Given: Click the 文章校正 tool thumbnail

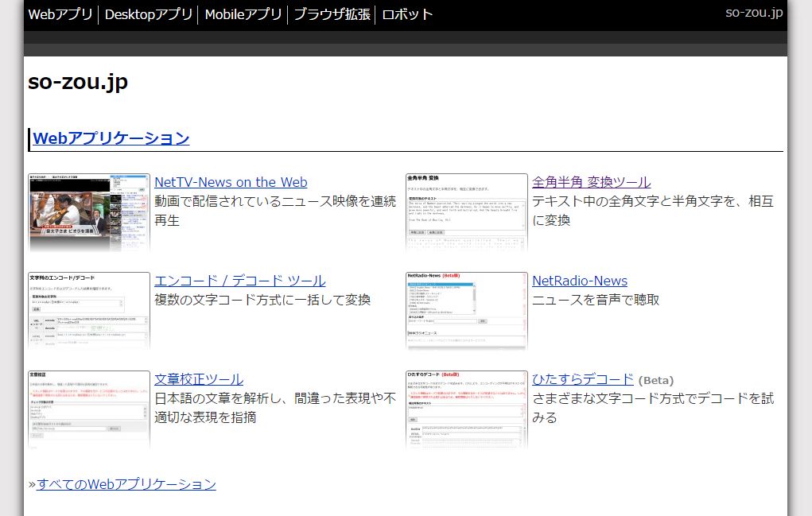Looking at the screenshot, I should (89, 409).
